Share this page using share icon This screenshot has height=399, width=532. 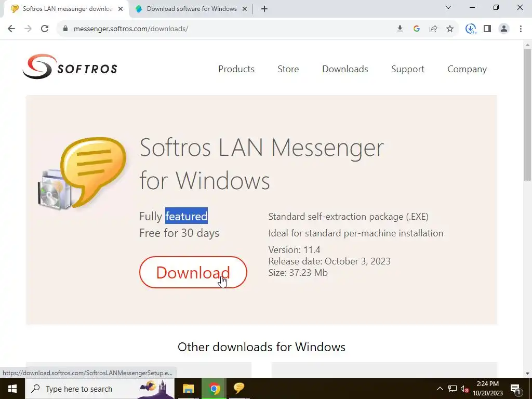[x=433, y=29]
